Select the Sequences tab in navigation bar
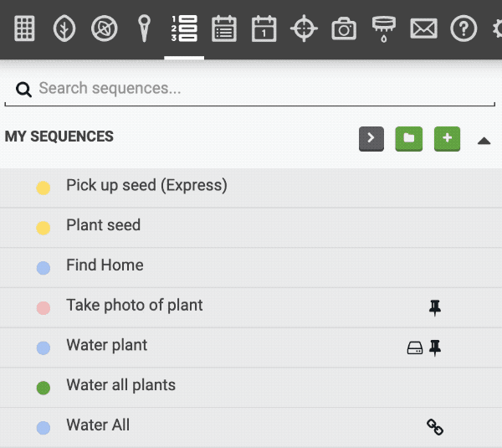The width and height of the screenshot is (502, 448). [x=184, y=28]
